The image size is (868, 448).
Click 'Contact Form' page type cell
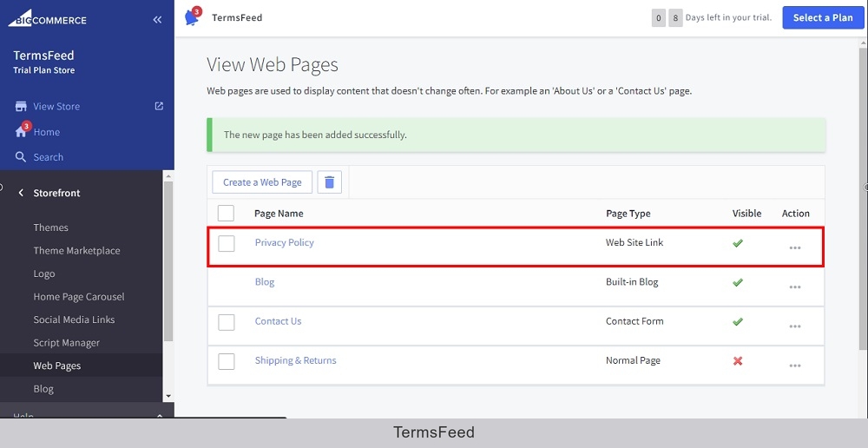[x=635, y=321]
